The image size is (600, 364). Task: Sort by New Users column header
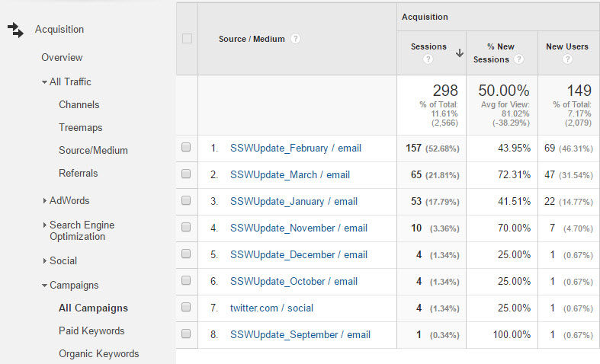[x=567, y=46]
